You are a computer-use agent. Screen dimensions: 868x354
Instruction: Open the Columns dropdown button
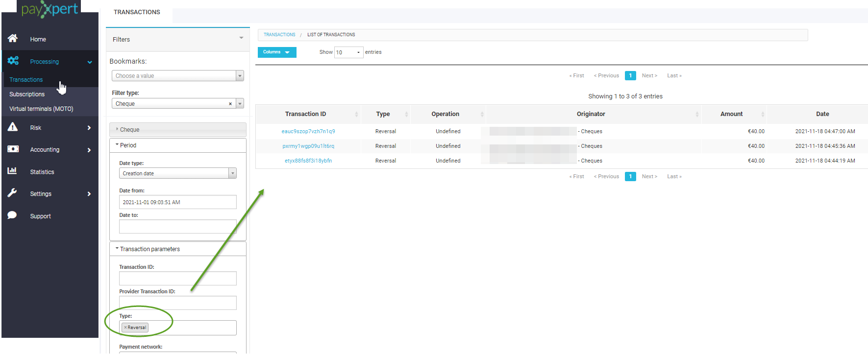[x=277, y=52]
